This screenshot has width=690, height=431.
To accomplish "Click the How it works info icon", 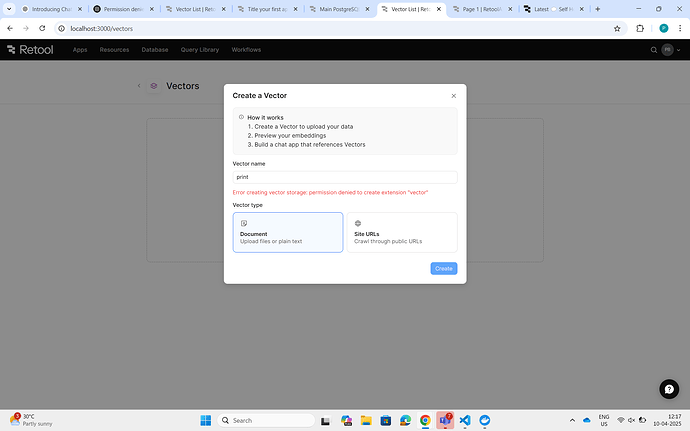I will 241,117.
